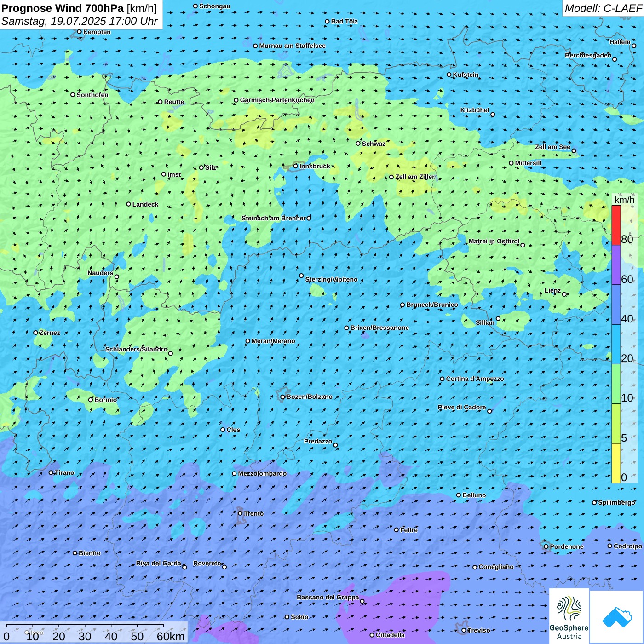Click the 'Meran/Merano' label
The height and width of the screenshot is (644, 644).
(x=273, y=341)
